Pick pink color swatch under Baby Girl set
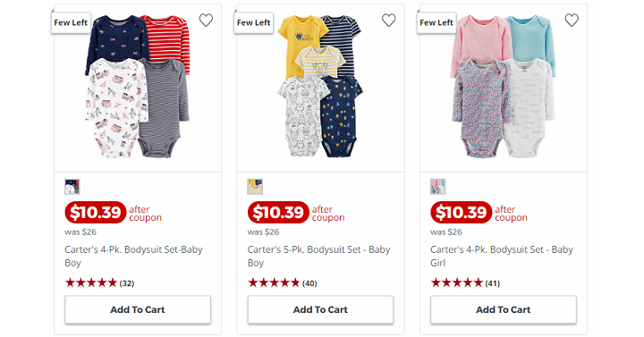The image size is (644, 337). click(x=437, y=187)
